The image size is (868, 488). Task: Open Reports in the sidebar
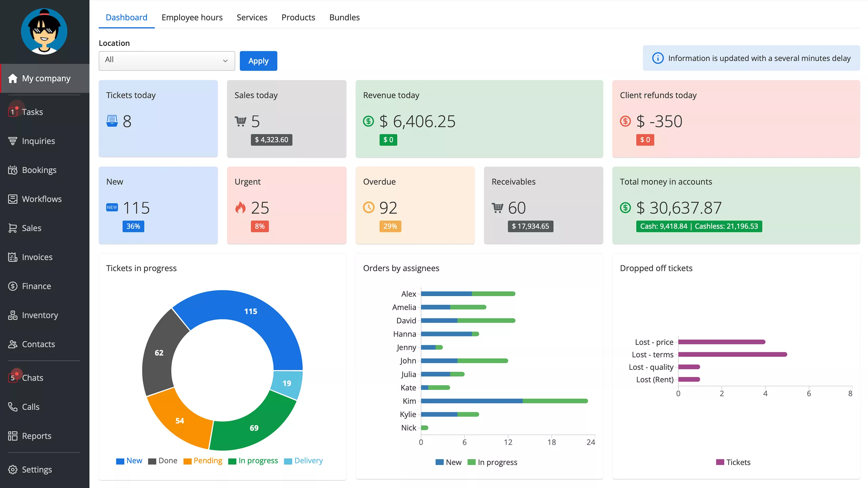tap(36, 436)
